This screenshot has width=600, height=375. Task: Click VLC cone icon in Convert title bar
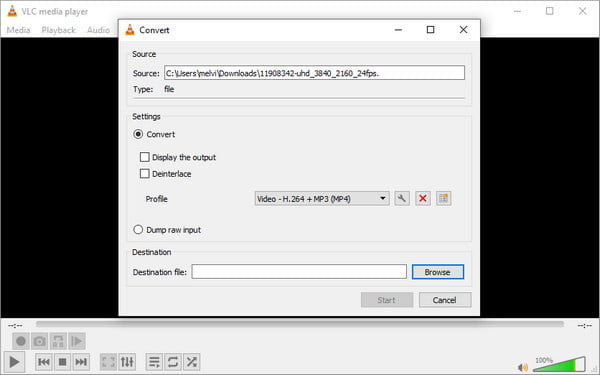coord(130,30)
